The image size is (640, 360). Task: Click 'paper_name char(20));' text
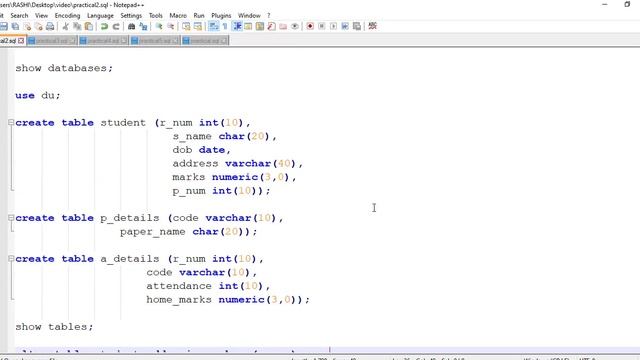click(189, 232)
